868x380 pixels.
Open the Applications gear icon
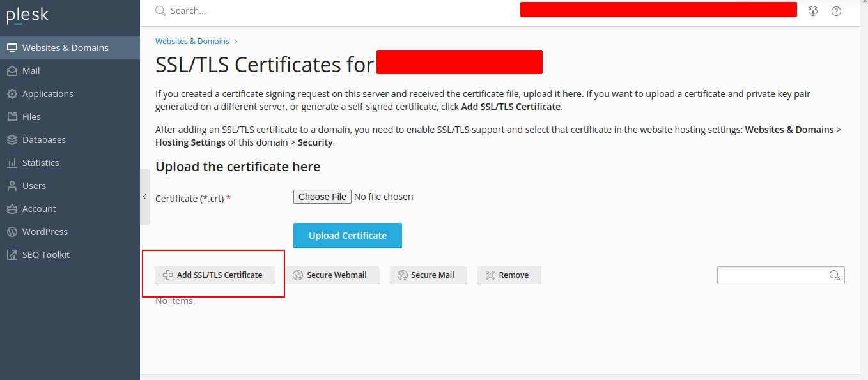pyautogui.click(x=12, y=94)
